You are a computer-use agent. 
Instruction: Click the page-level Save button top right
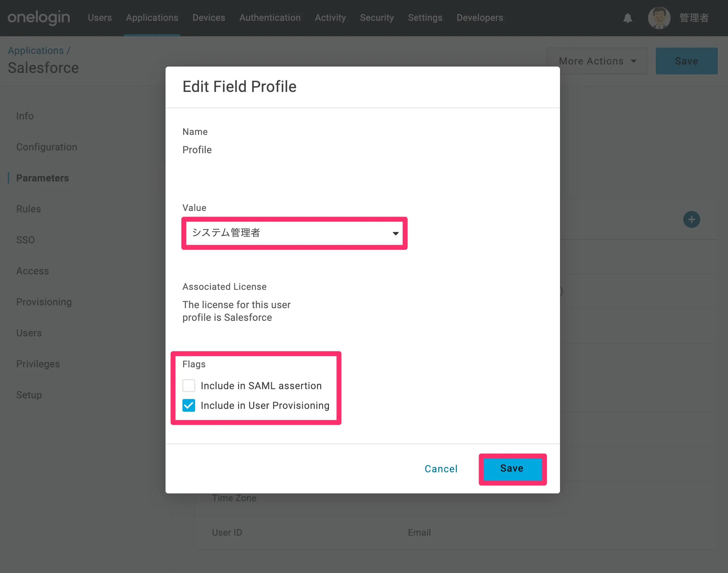pos(686,61)
